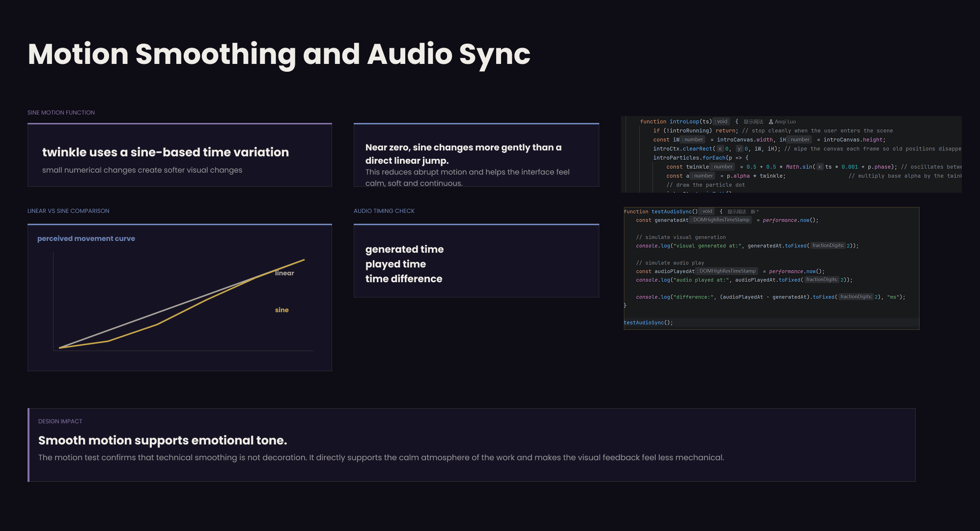
Task: Click the testAudioSync() call at code bottom
Action: tap(648, 323)
